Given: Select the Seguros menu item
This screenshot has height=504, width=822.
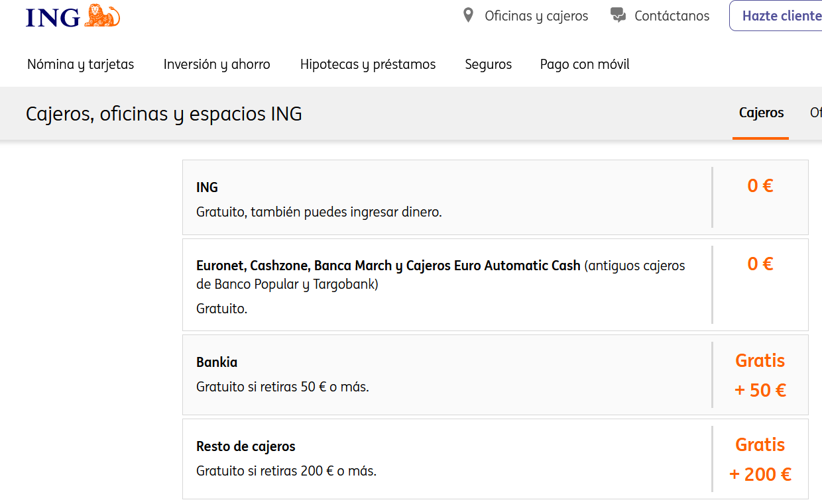Looking at the screenshot, I should [x=489, y=64].
